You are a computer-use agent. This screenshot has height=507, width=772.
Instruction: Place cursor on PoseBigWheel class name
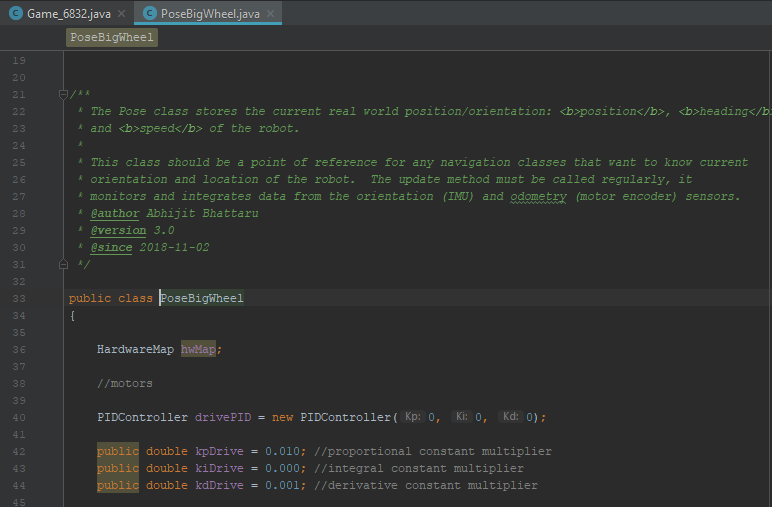point(202,298)
